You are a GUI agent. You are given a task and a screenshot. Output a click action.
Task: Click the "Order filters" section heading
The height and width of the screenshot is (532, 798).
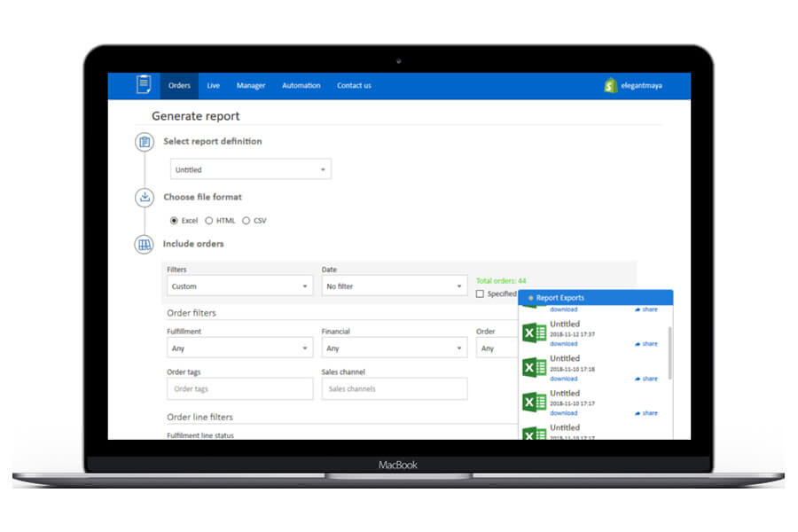pos(192,313)
